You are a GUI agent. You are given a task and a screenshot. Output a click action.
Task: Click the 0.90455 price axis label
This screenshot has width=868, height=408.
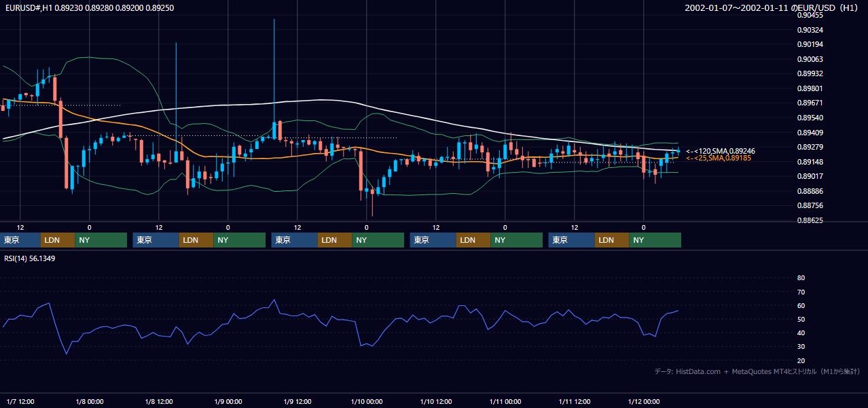click(x=811, y=15)
